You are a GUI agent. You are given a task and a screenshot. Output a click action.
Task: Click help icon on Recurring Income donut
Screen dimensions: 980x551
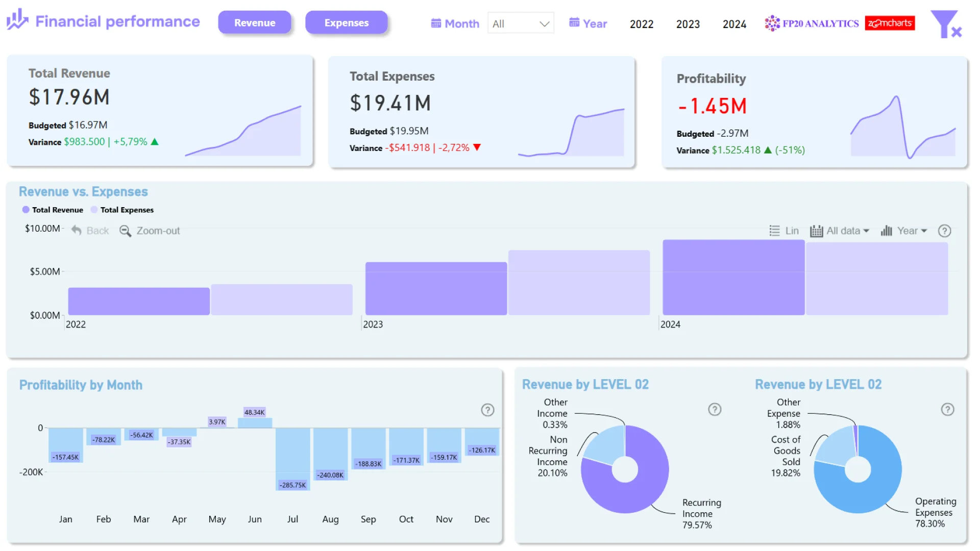point(715,410)
